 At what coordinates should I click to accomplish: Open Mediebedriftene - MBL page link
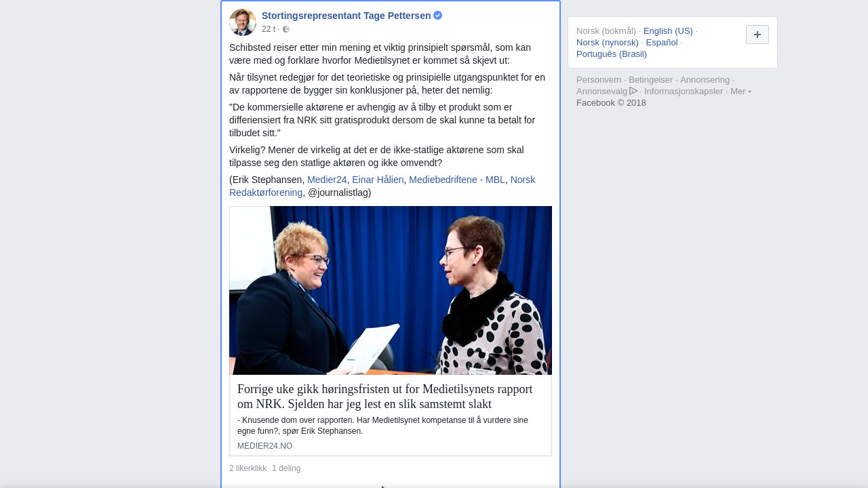tap(457, 180)
